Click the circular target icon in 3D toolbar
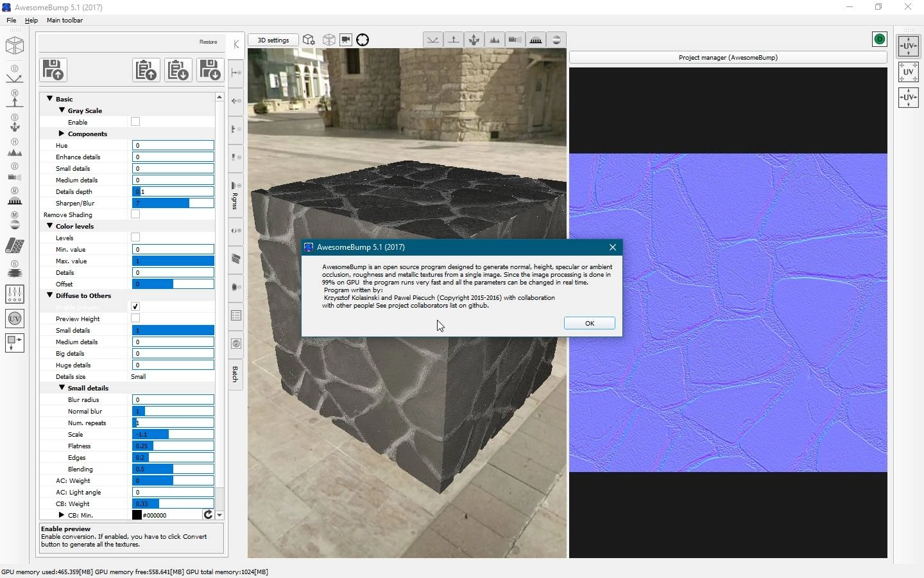Viewport: 924px width, 578px height. tap(363, 40)
